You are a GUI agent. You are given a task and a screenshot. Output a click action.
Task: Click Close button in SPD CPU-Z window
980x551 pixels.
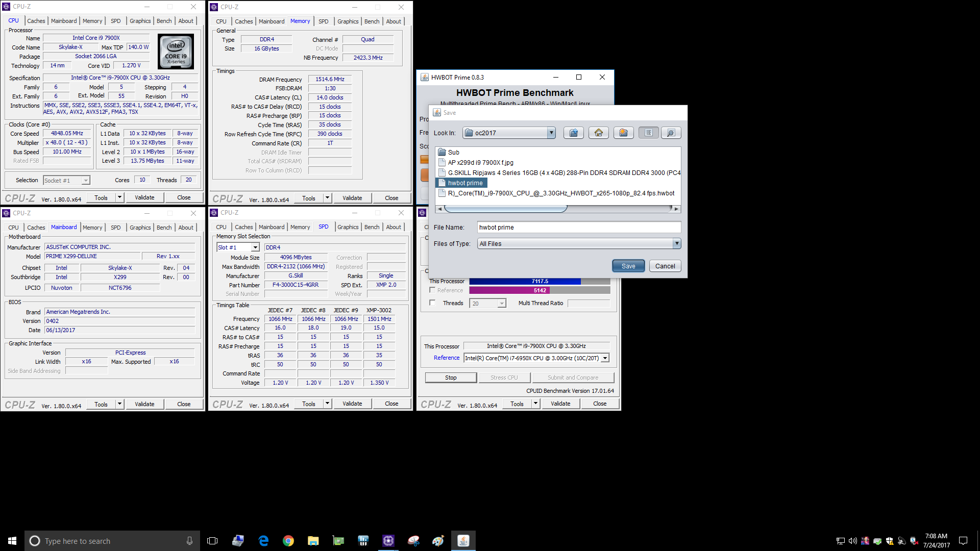pos(391,404)
